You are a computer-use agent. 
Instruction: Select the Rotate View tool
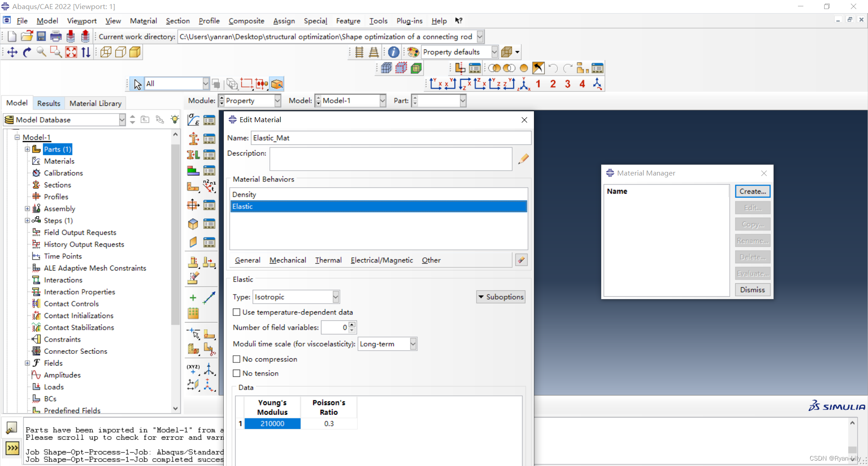[27, 52]
